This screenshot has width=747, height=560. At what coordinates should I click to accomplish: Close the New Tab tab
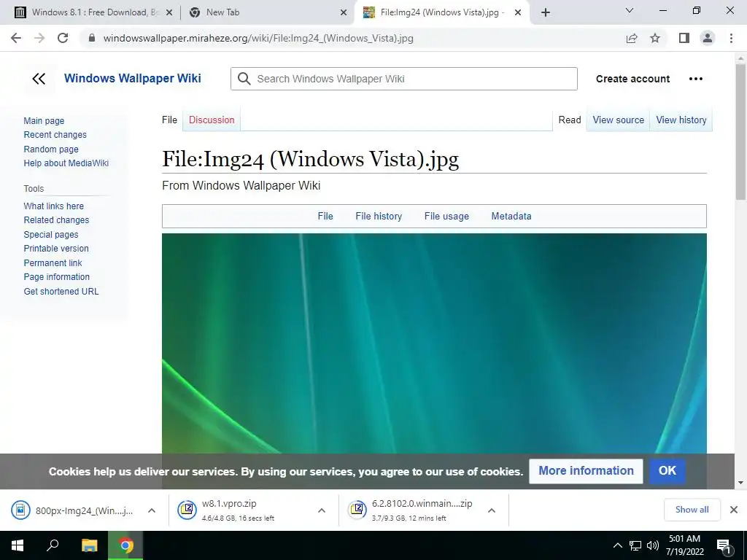click(x=344, y=13)
